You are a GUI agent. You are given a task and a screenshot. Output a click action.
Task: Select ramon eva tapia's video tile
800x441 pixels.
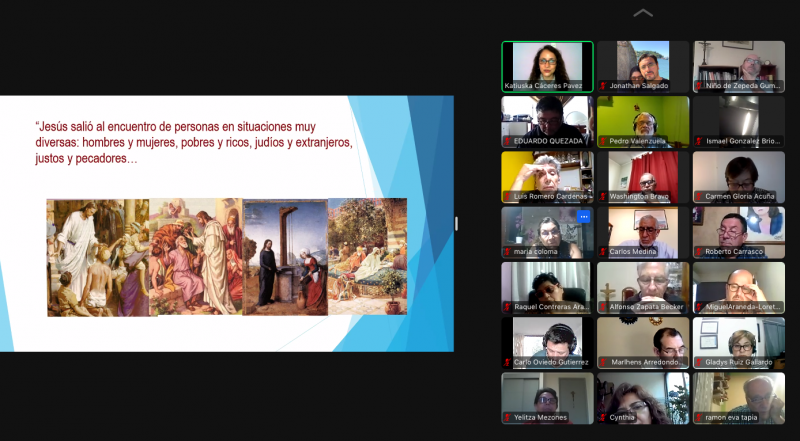coord(739,398)
